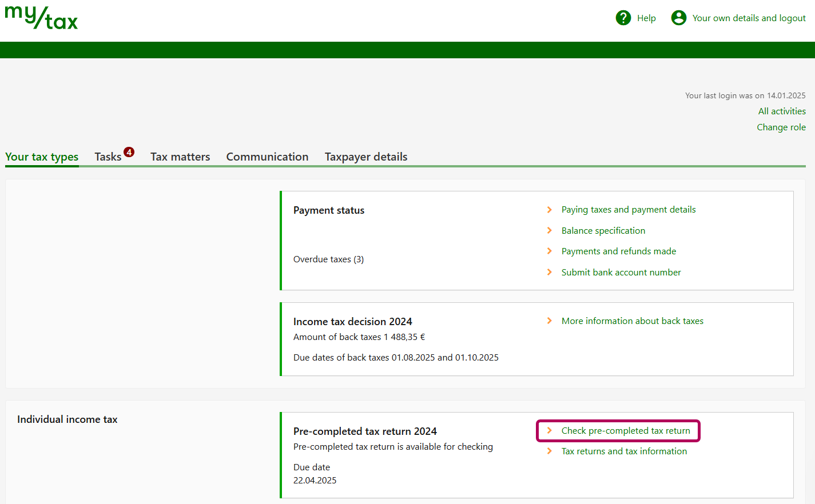Image resolution: width=815 pixels, height=504 pixels.
Task: Select the Your tax types tab
Action: pyautogui.click(x=42, y=157)
